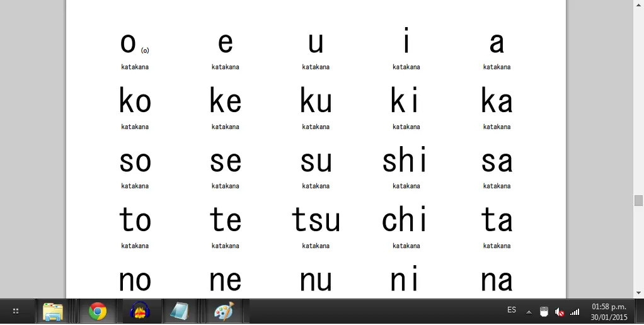Click the syllable "so"
The width and height of the screenshot is (644, 325).
pyautogui.click(x=135, y=162)
